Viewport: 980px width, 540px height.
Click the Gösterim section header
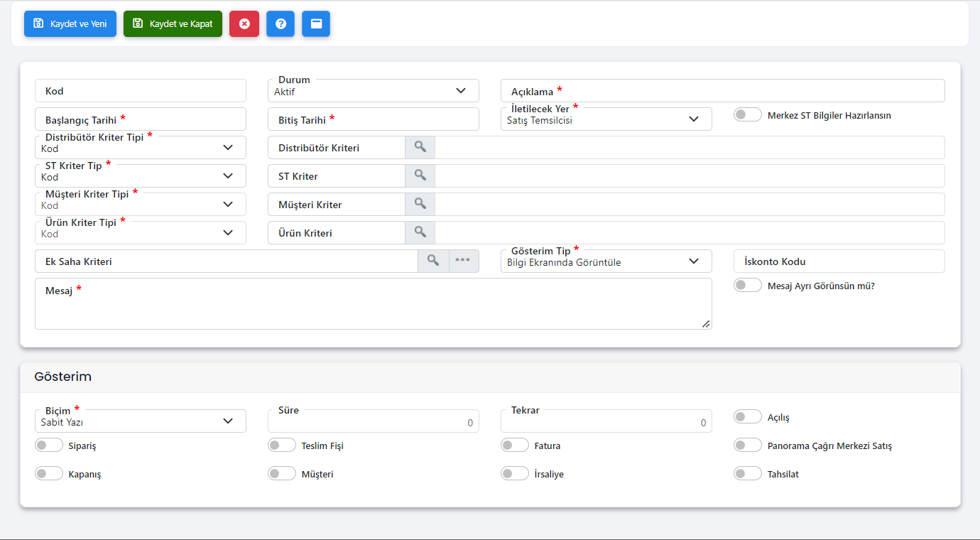point(490,377)
